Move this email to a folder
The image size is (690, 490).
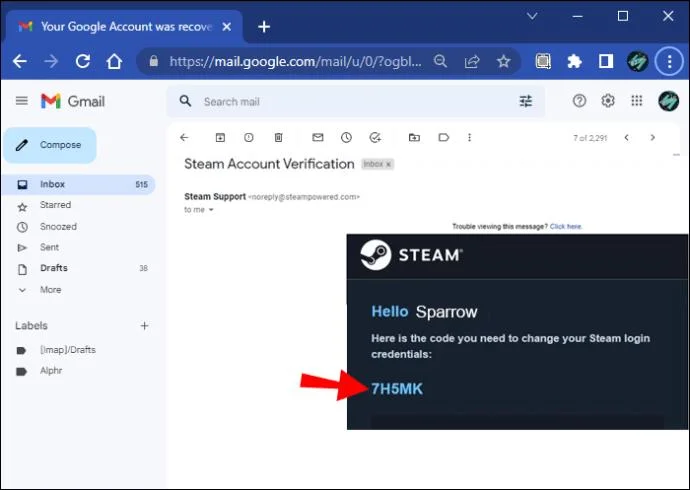[x=414, y=138]
